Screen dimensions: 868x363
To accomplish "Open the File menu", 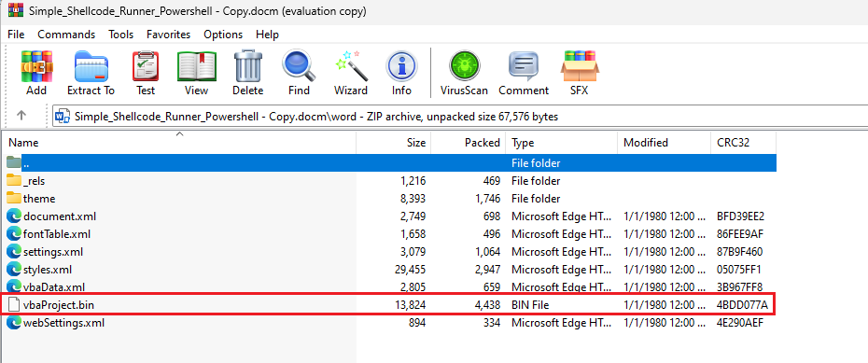I will pyautogui.click(x=16, y=35).
